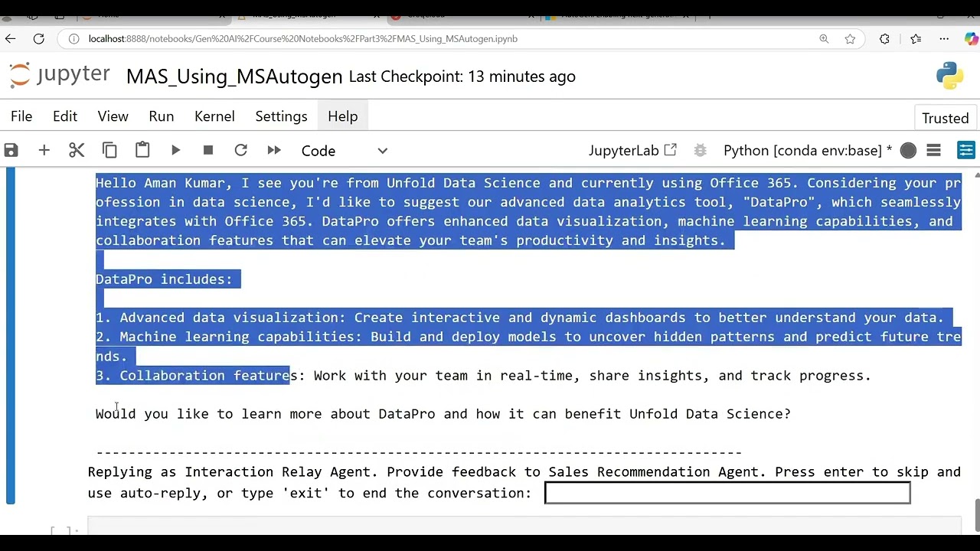980x551 pixels.
Task: Open the favorites list icon
Action: coord(916,38)
